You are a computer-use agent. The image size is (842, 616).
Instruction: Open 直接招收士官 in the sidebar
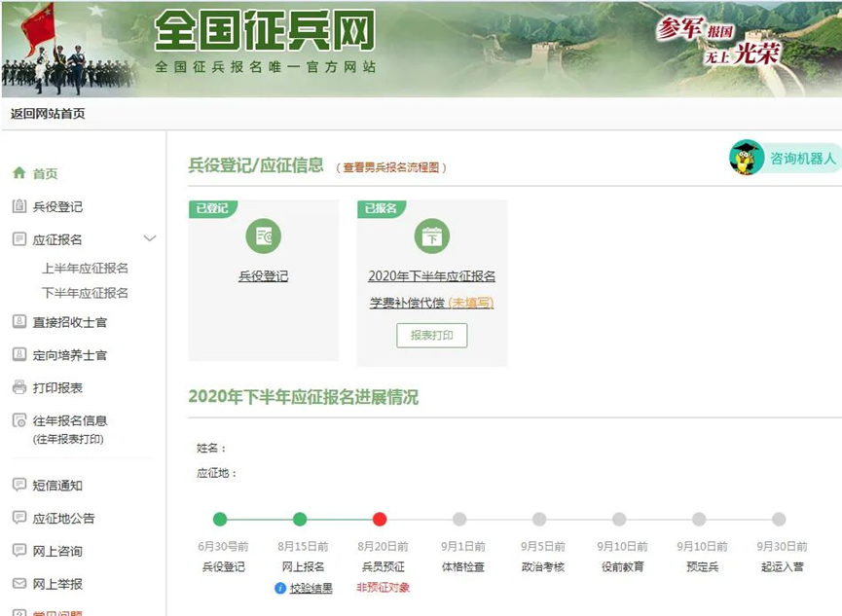coord(70,322)
